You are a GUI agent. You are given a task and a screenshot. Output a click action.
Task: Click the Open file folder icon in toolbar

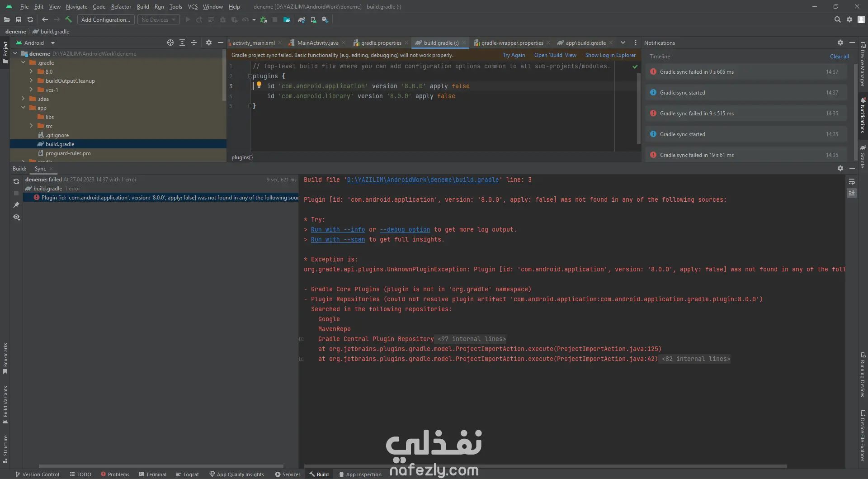(7, 19)
